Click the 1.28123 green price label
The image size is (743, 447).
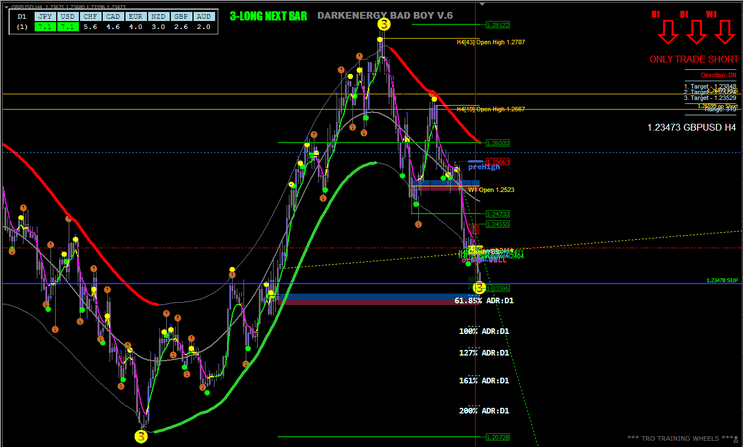click(x=497, y=25)
